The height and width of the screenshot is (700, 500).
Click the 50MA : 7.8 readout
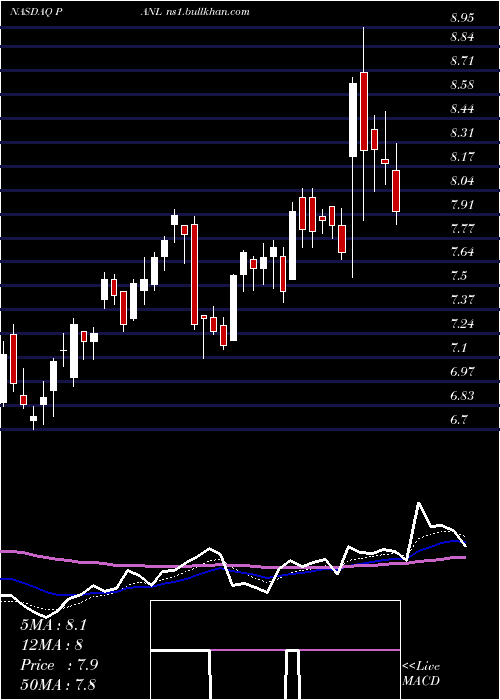[x=58, y=685]
